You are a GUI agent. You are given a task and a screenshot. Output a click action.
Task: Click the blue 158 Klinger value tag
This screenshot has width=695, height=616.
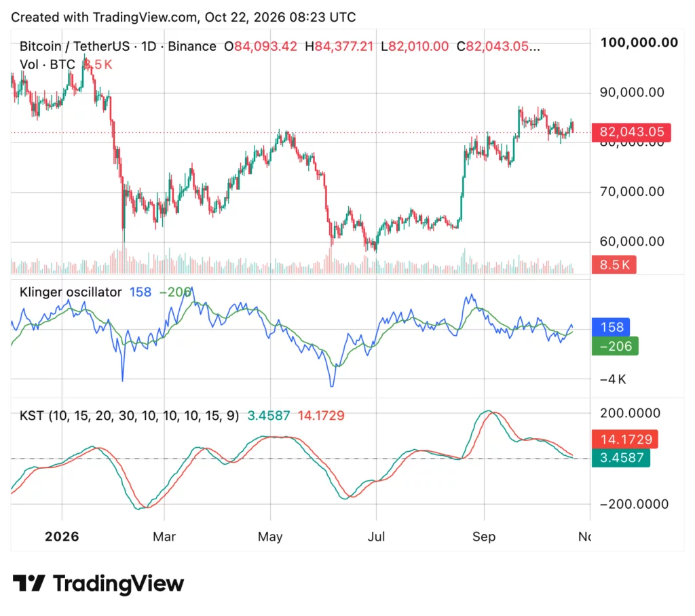[611, 327]
